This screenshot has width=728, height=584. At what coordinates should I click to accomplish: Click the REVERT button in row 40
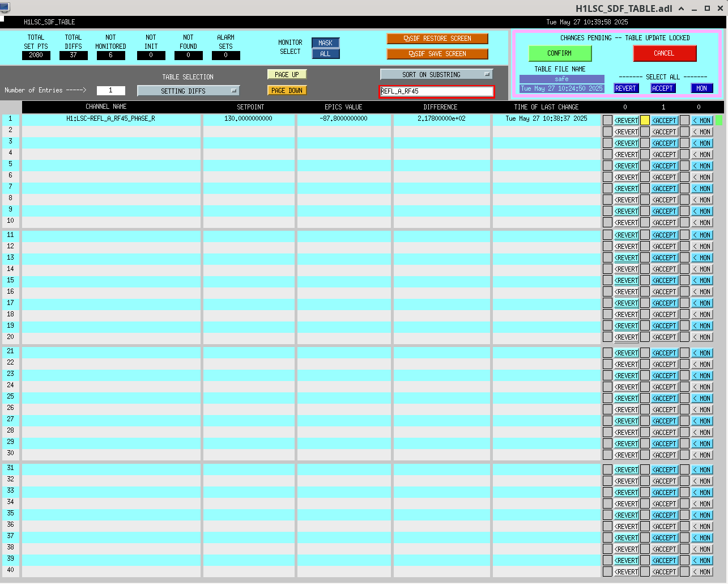[627, 572]
